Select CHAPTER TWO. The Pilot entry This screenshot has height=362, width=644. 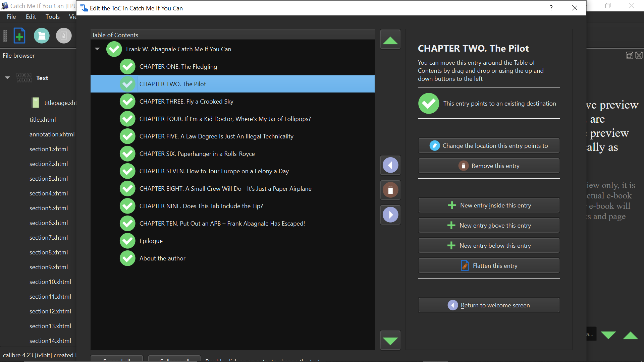[232, 84]
